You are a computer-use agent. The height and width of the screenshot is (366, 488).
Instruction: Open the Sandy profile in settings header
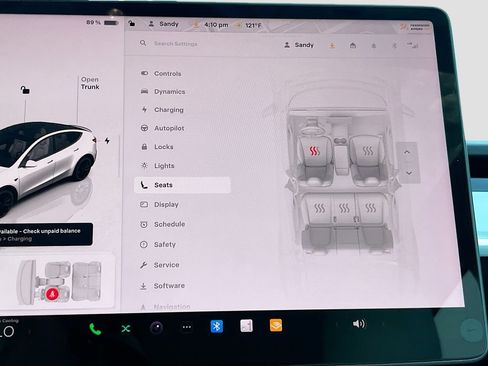coord(299,45)
